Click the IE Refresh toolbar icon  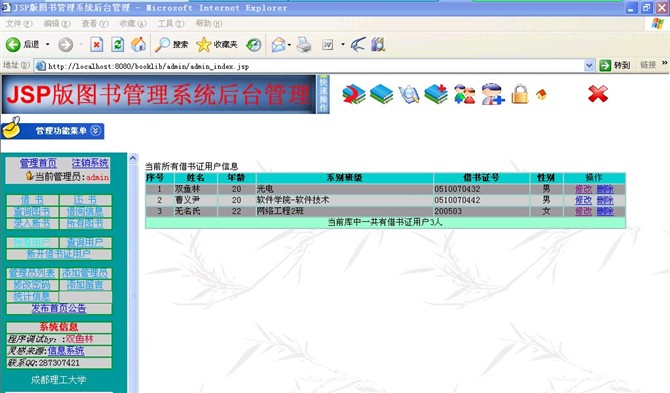pos(118,44)
